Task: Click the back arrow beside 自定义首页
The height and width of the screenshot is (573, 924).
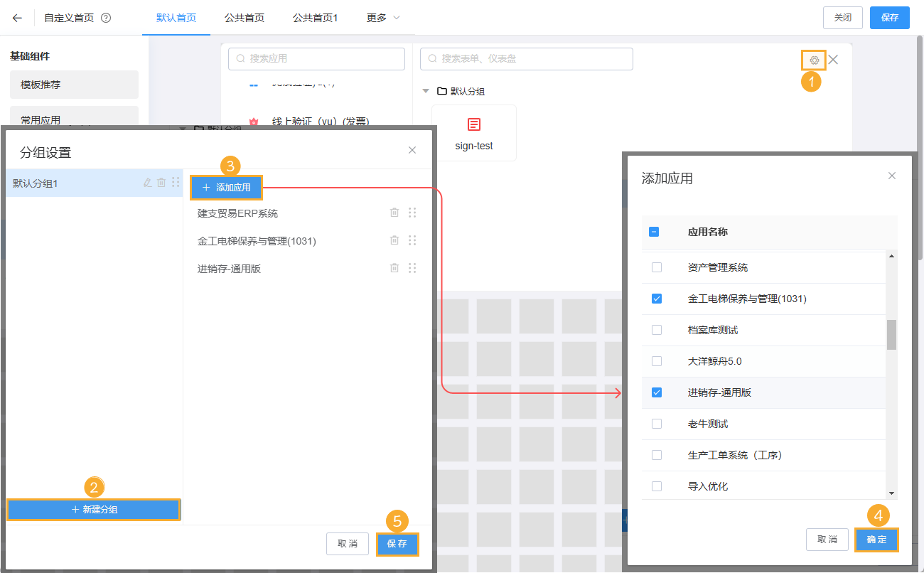Action: [x=16, y=17]
